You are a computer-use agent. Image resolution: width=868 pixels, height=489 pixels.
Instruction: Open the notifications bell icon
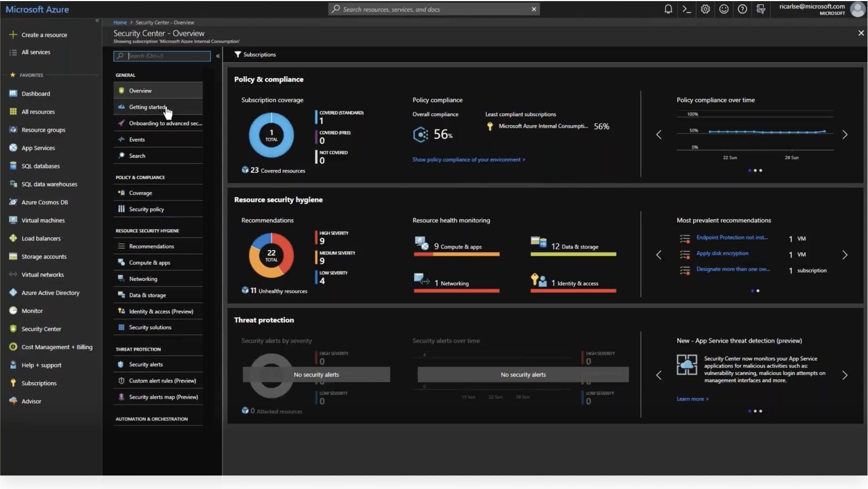point(668,9)
